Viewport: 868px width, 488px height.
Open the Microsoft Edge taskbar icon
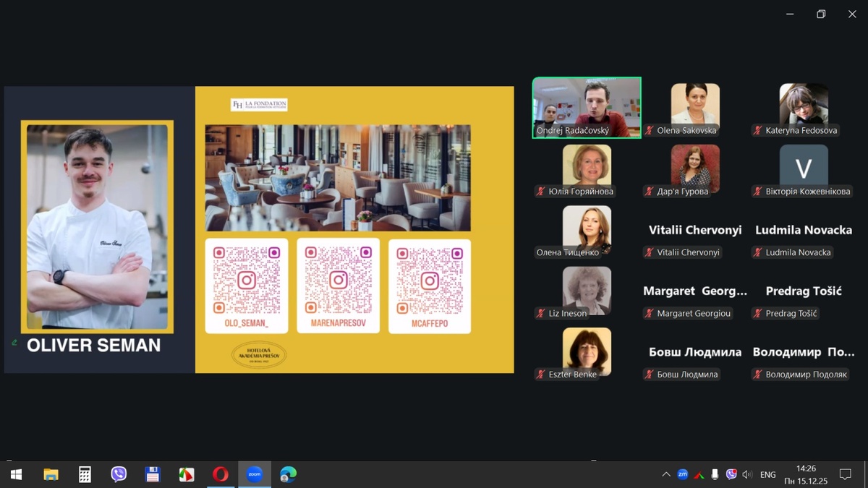[x=288, y=474]
